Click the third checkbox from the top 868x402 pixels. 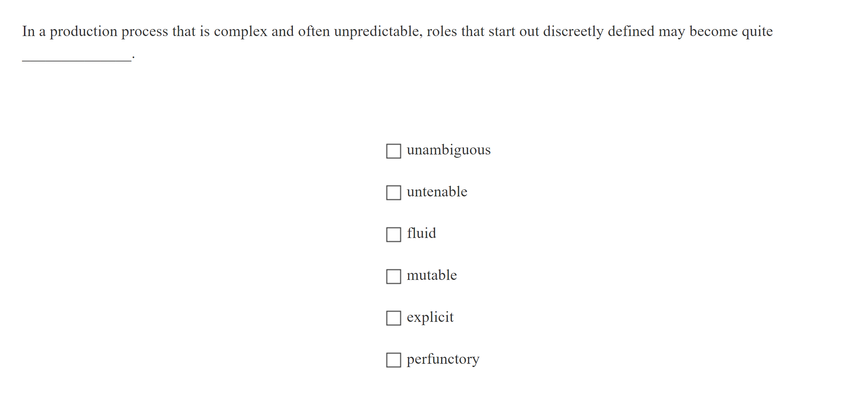point(393,234)
